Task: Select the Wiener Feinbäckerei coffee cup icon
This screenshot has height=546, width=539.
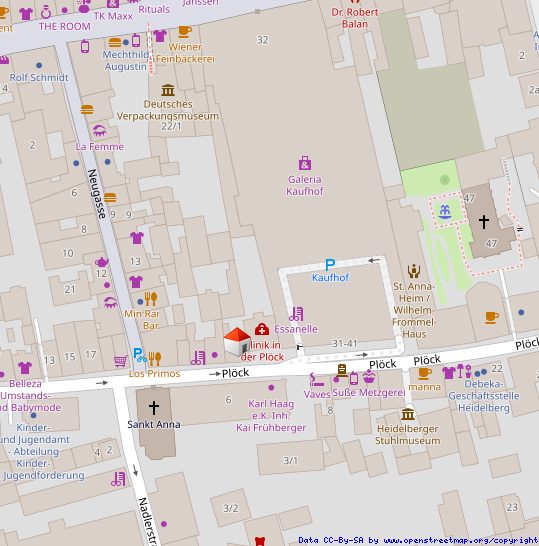Action: point(185,32)
